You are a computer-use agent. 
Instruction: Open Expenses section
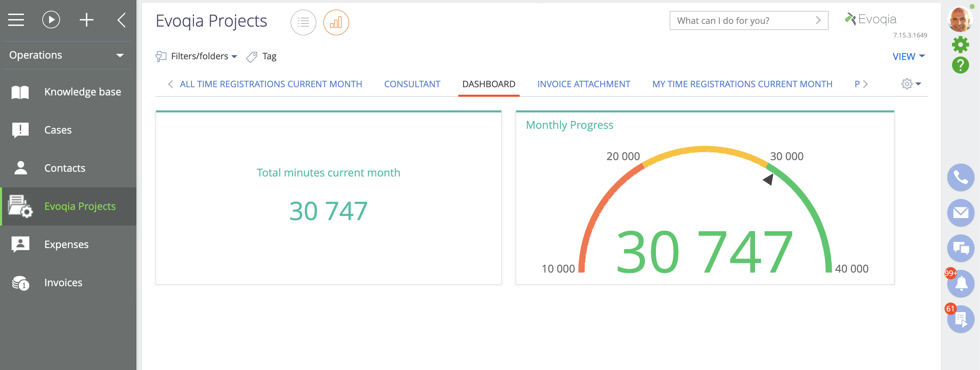click(69, 244)
